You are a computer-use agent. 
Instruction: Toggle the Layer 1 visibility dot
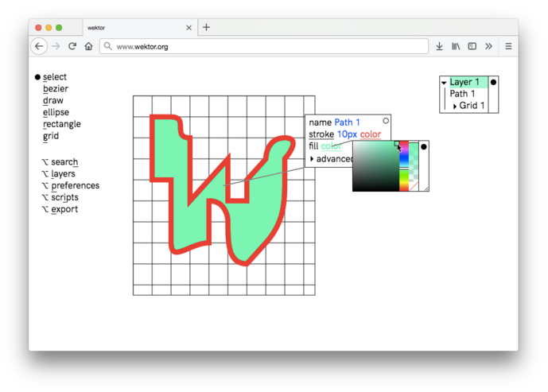coord(493,82)
